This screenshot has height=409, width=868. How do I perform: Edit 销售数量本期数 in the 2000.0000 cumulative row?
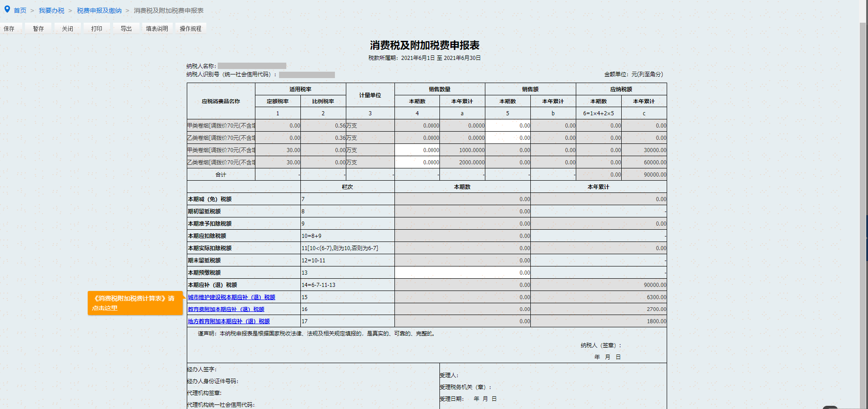(417, 163)
